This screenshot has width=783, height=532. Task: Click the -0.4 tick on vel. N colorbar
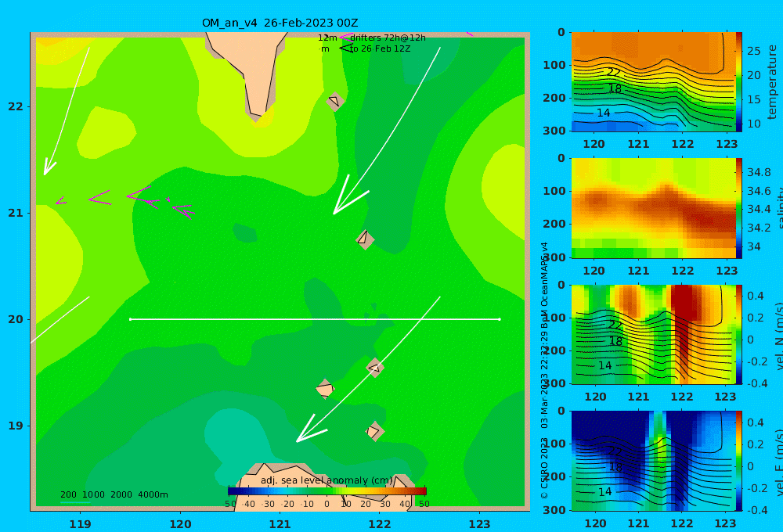pyautogui.click(x=756, y=383)
